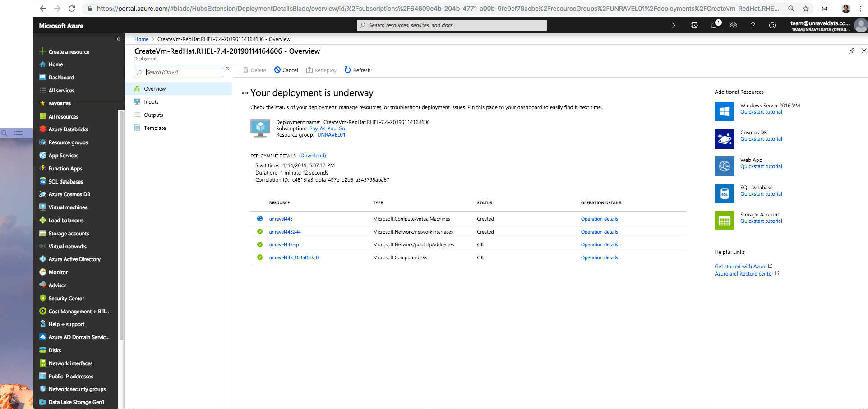
Task: Open Virtual machines in sidebar
Action: coord(68,207)
